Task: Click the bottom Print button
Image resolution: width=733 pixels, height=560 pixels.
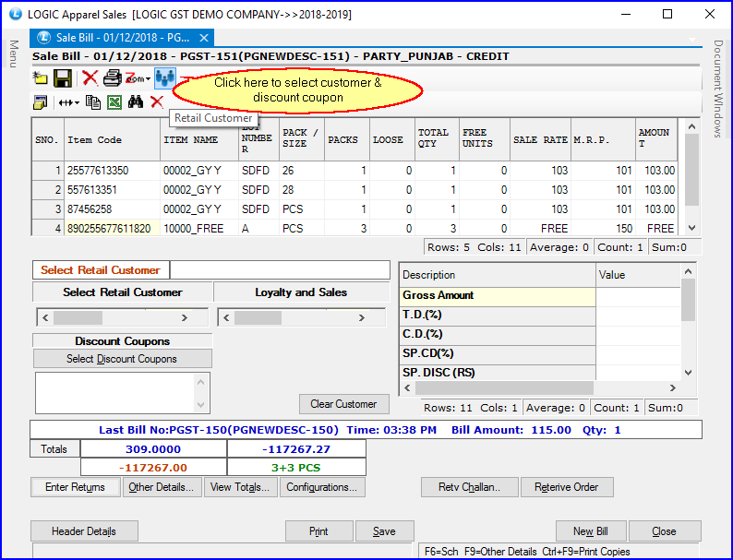Action: pyautogui.click(x=318, y=531)
